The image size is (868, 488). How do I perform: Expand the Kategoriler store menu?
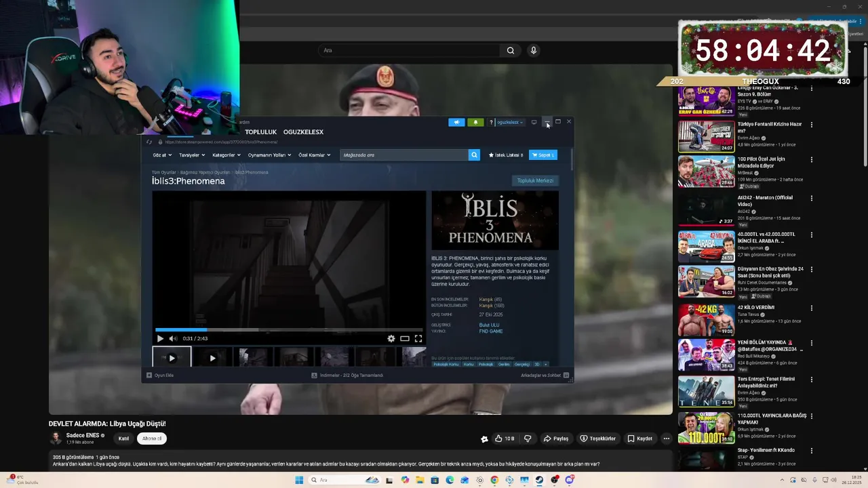(226, 155)
